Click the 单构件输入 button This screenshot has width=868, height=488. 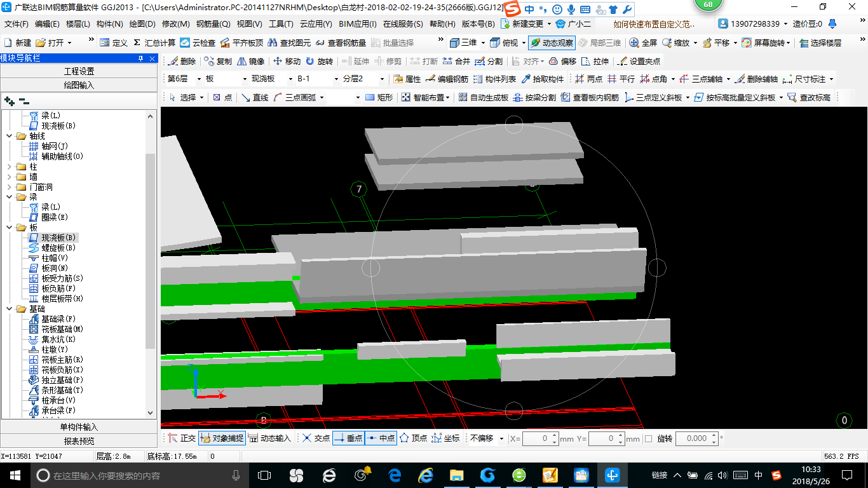79,427
